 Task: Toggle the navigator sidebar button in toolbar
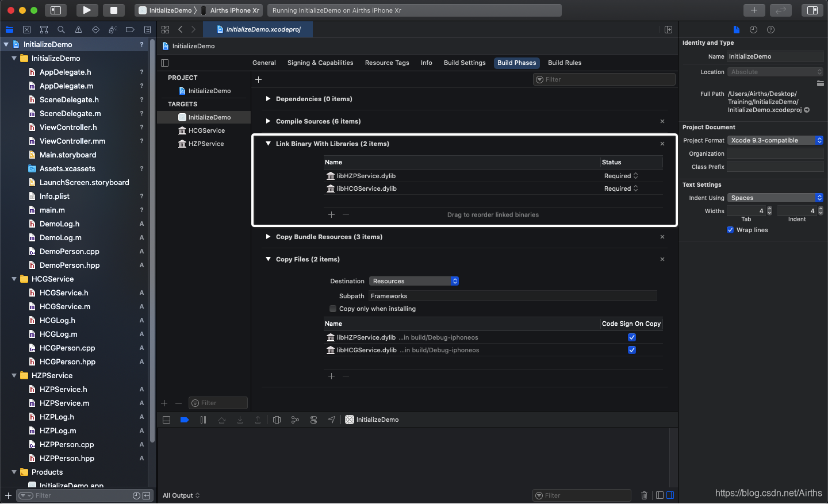point(56,10)
